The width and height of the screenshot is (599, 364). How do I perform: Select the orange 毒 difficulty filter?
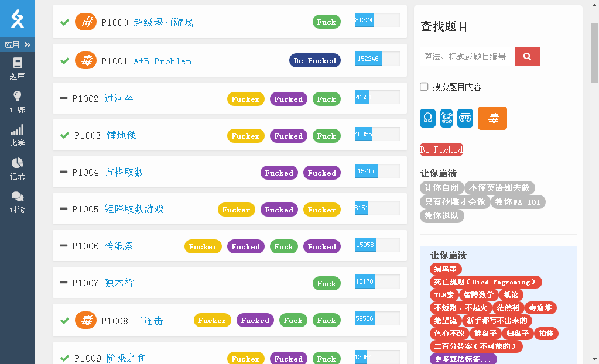pos(492,118)
